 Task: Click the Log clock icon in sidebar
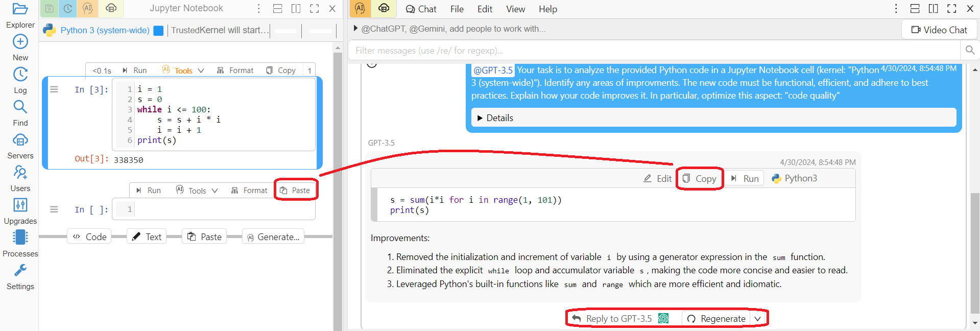20,75
